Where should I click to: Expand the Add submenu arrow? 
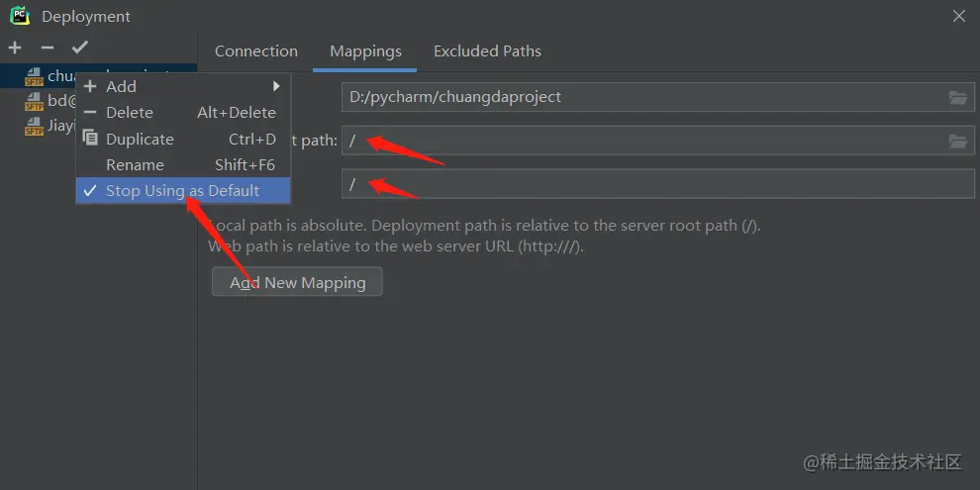point(276,86)
